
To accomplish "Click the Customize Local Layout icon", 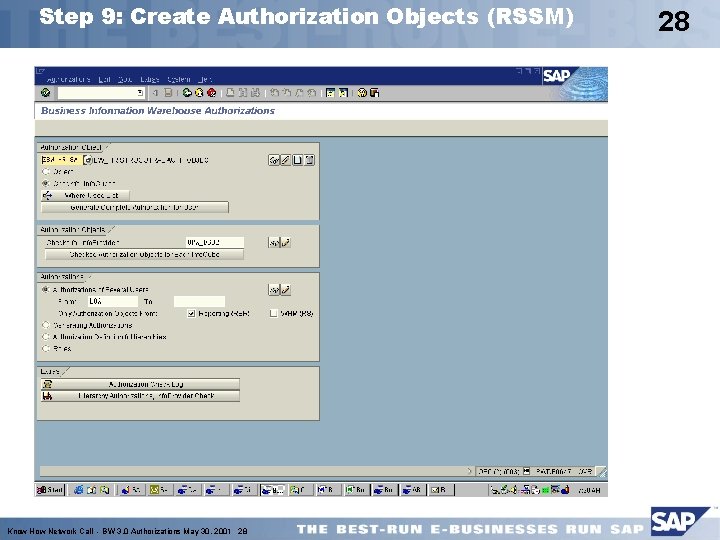I will tap(374, 93).
